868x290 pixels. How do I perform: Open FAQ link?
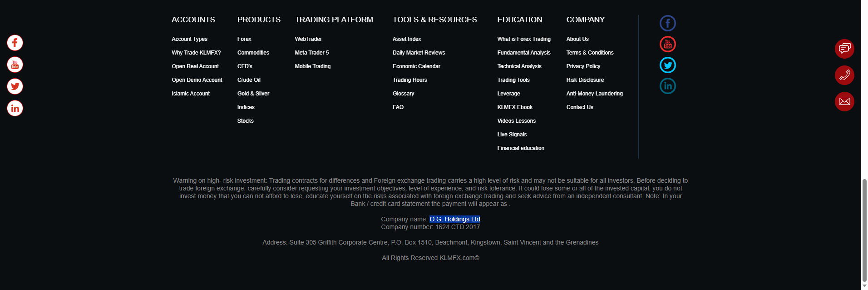(398, 107)
